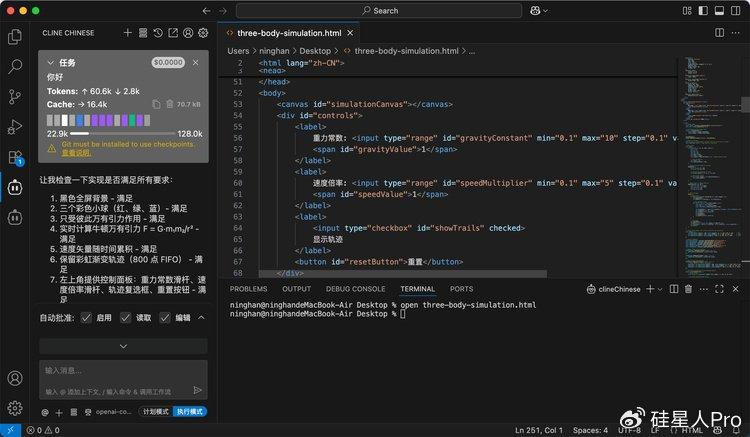Close the three-body-simulation.html tab
This screenshot has width=750, height=437.
pos(350,33)
